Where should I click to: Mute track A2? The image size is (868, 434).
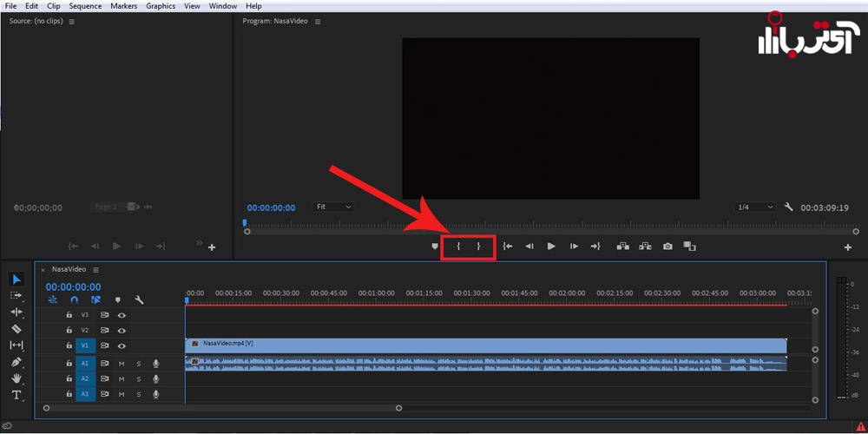coord(122,379)
